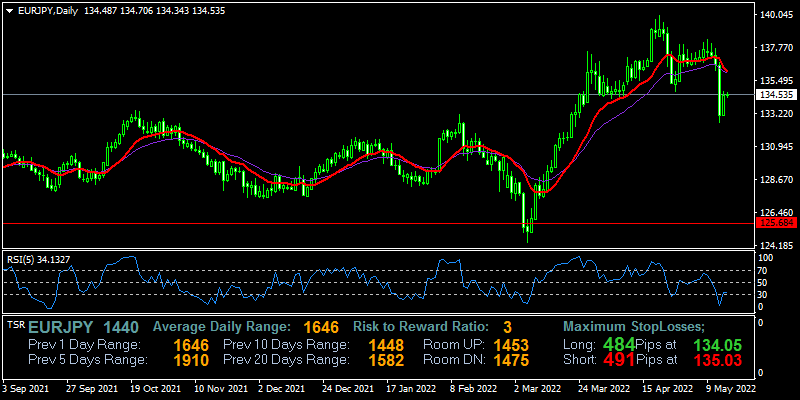Click the 9 May 2022 date label
Screen dimensions: 800x400
pyautogui.click(x=731, y=389)
